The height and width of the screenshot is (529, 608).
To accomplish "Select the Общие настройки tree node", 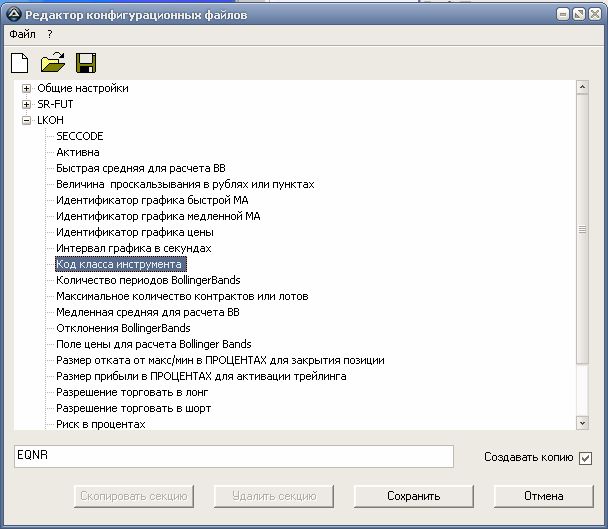I will 83,88.
